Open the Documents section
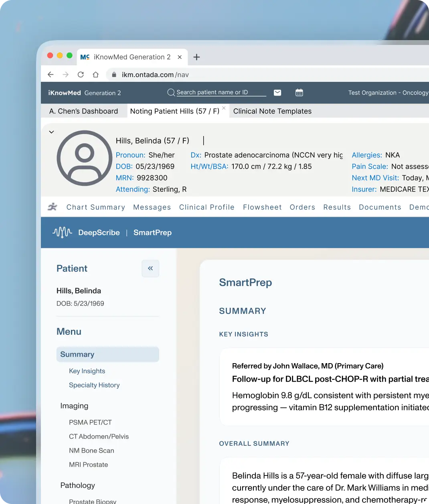 (380, 207)
